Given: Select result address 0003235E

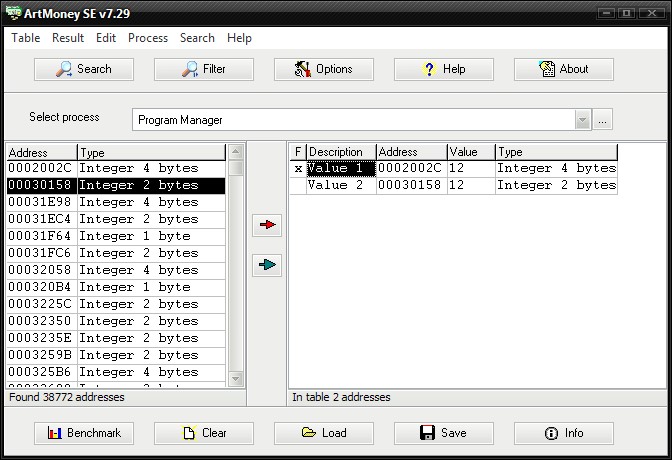Looking at the screenshot, I should click(x=40, y=339).
